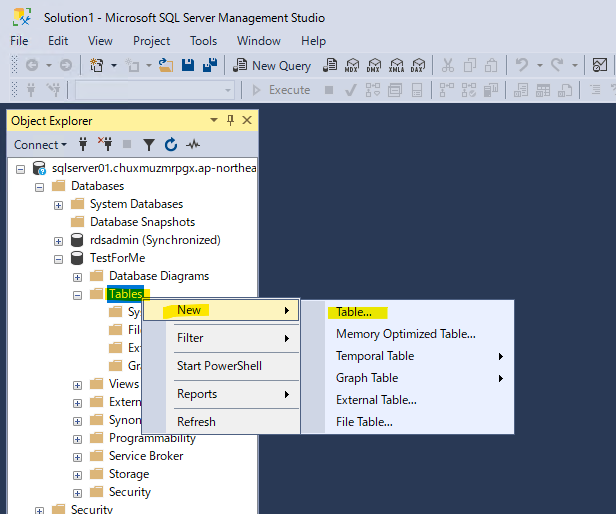Click Object Explorer Connect plug icon
616x514 pixels.
pos(83,145)
